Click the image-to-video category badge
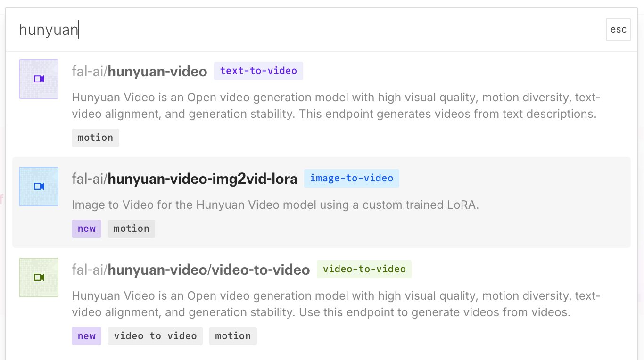This screenshot has width=644, height=360. (x=352, y=179)
